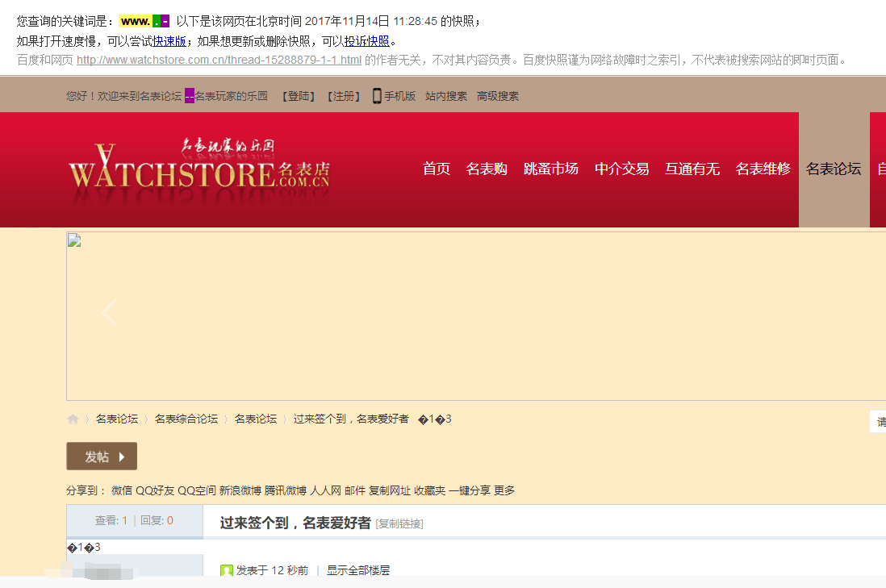Open the 快速版 fast-load link
This screenshot has height=588, width=886.
tap(169, 41)
